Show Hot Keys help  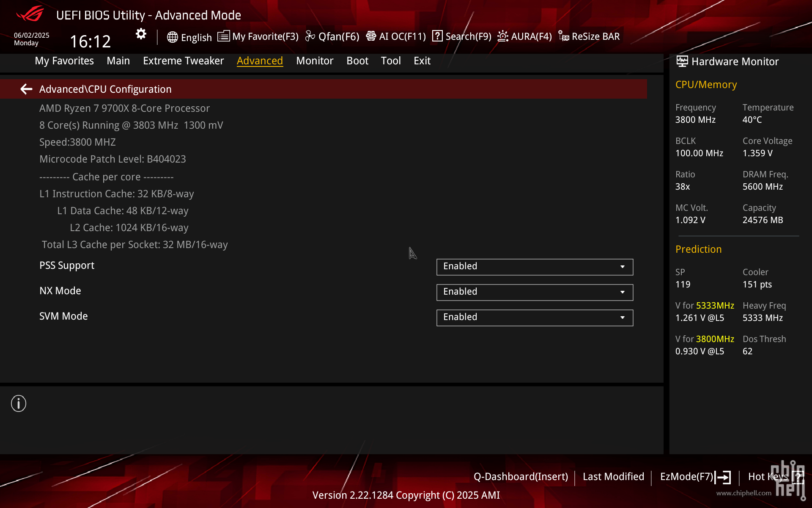tap(768, 477)
